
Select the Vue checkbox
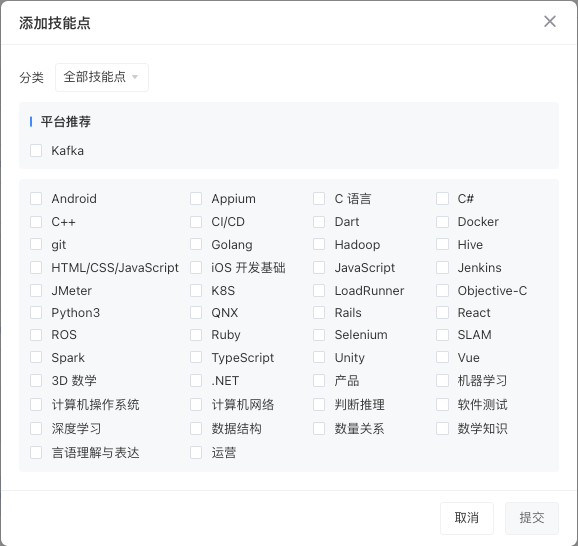[442, 357]
